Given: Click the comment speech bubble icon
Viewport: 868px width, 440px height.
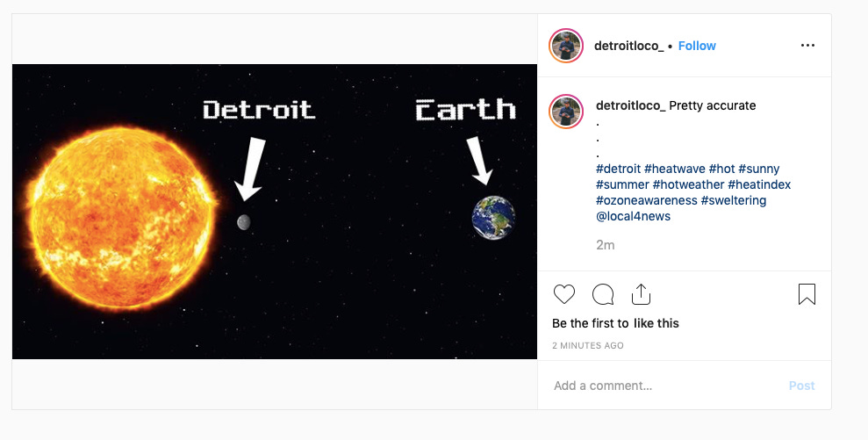Looking at the screenshot, I should pos(603,294).
